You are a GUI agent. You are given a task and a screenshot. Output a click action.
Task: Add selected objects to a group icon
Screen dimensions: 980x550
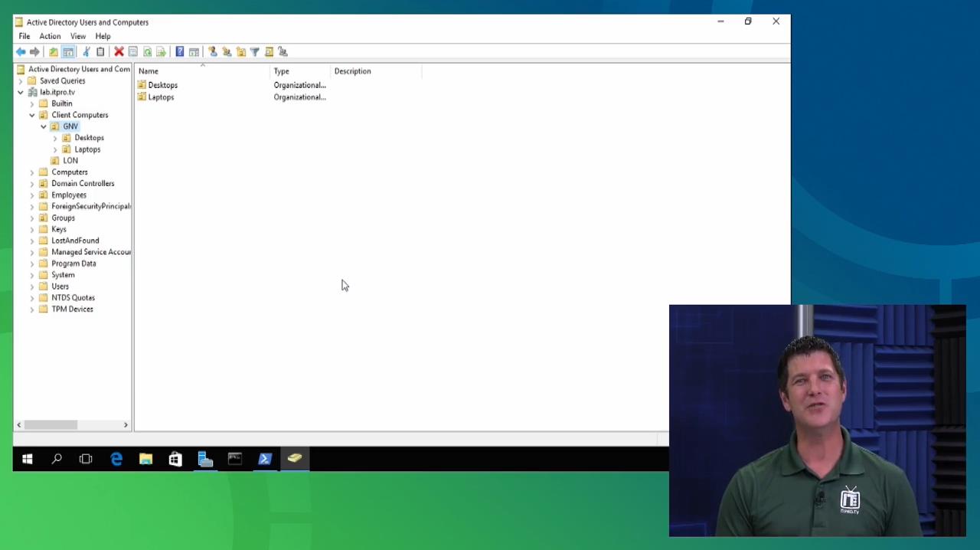pyautogui.click(x=283, y=52)
